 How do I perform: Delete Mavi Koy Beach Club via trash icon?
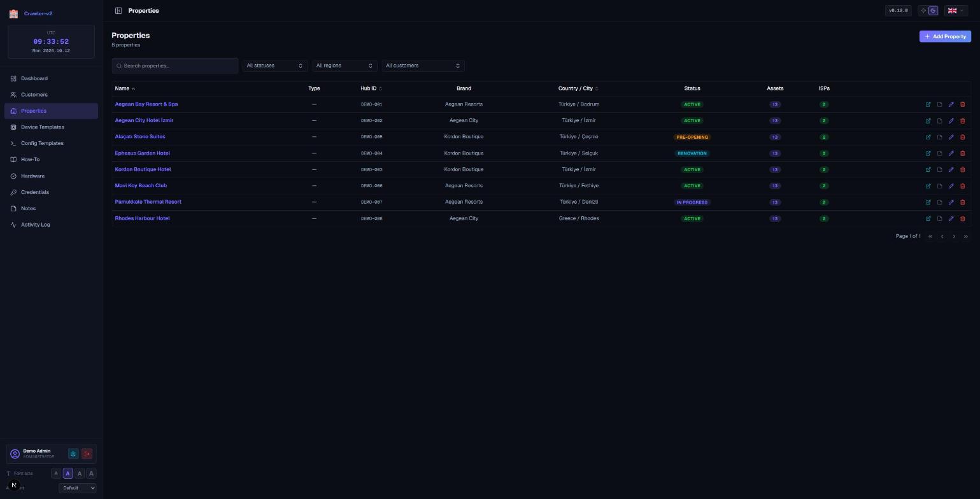point(963,186)
